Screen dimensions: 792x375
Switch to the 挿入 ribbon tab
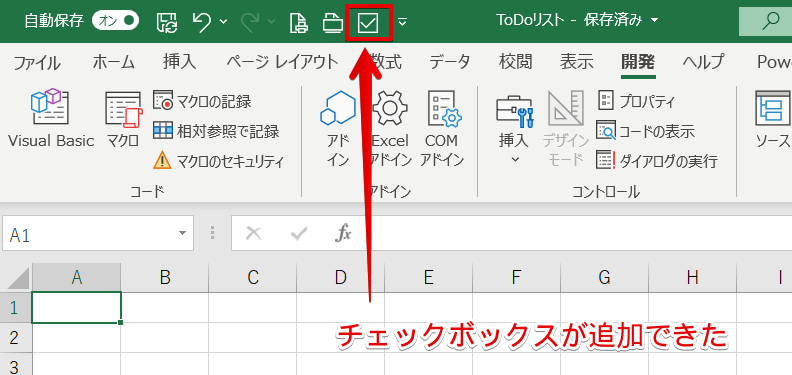click(x=179, y=62)
